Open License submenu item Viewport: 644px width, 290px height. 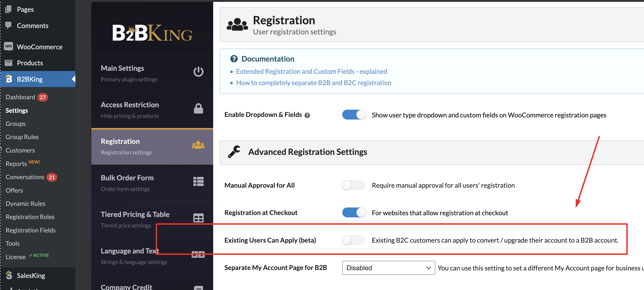click(16, 257)
